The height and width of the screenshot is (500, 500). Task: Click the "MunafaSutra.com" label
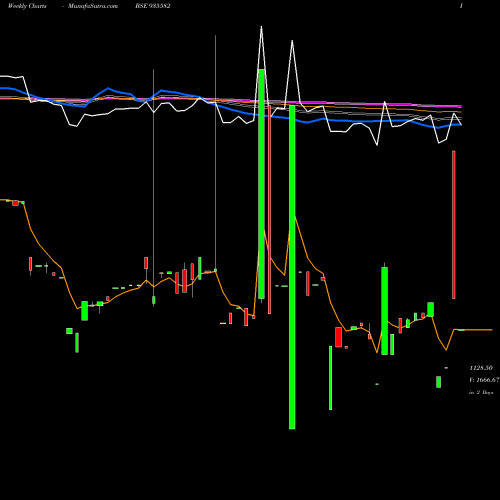(93, 6)
